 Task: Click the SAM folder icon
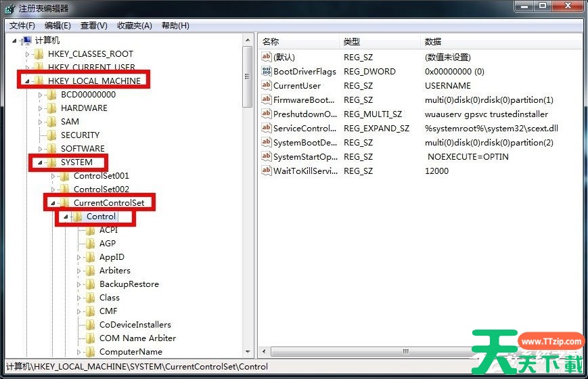point(51,122)
